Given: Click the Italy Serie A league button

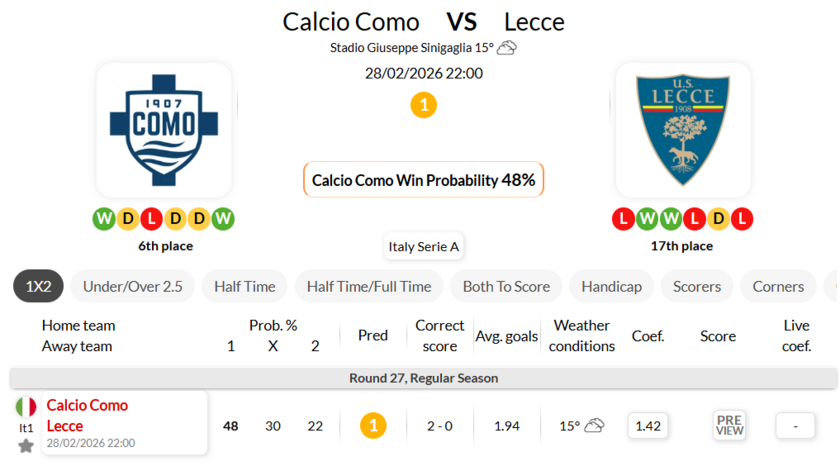Looking at the screenshot, I should tap(424, 246).
